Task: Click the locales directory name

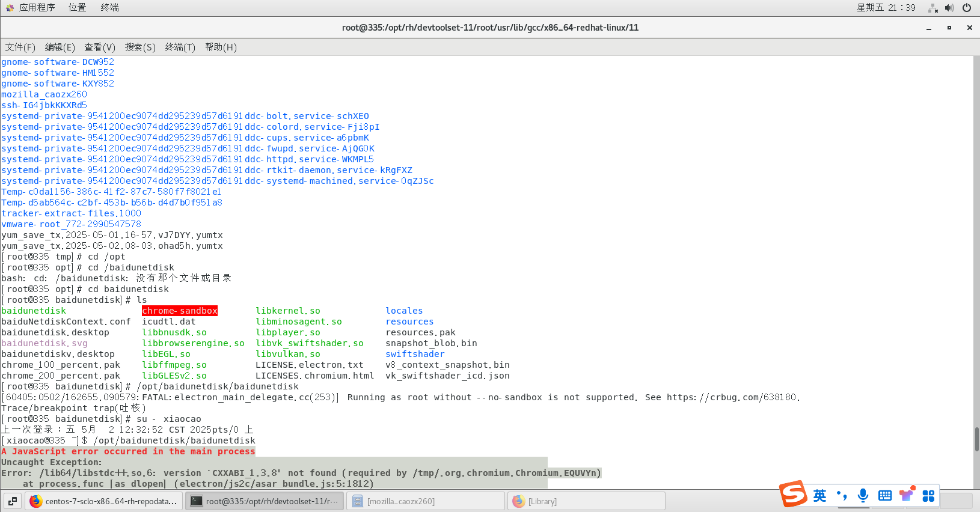Action: point(404,311)
